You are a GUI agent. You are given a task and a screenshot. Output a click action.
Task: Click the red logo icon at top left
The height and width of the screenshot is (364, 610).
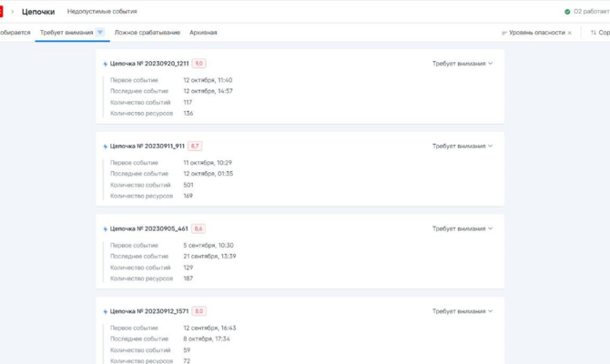click(2, 12)
